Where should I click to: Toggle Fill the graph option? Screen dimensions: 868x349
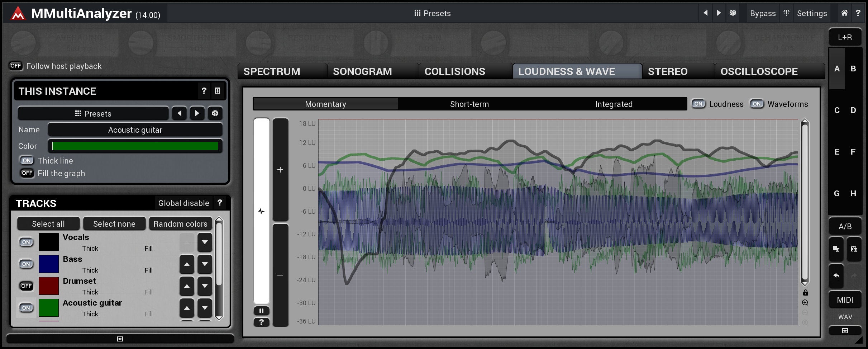tap(27, 173)
